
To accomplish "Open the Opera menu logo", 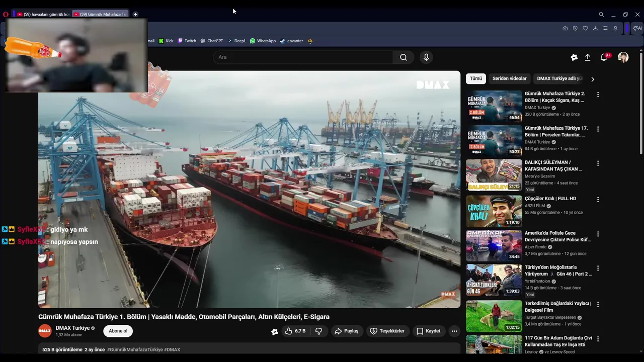I will tap(6, 14).
